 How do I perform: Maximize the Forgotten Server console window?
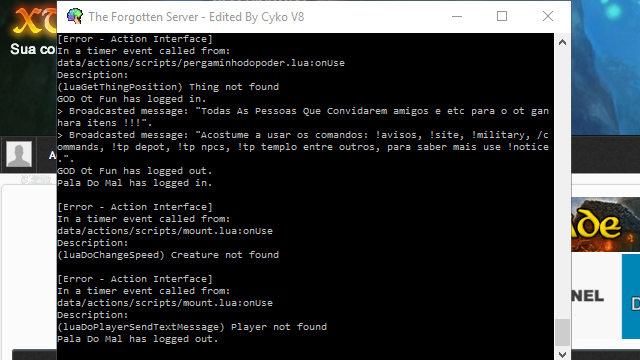[502, 16]
